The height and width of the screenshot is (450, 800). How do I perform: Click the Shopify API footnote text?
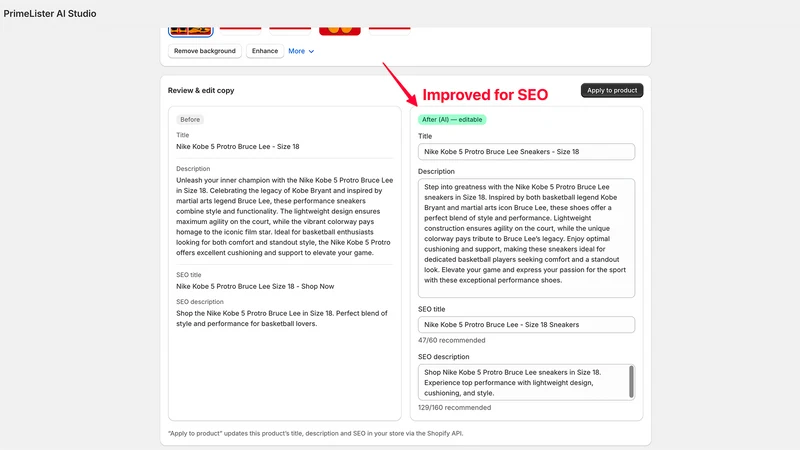coord(315,433)
